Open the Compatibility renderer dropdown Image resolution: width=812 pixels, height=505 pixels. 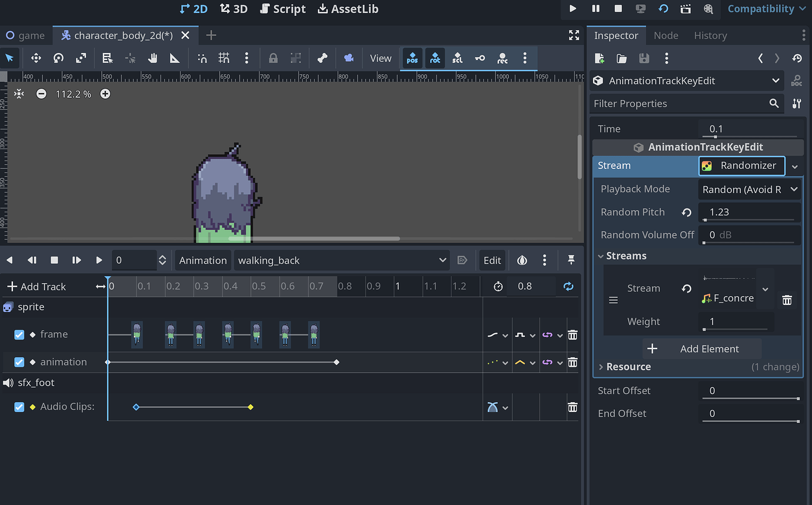tap(767, 9)
